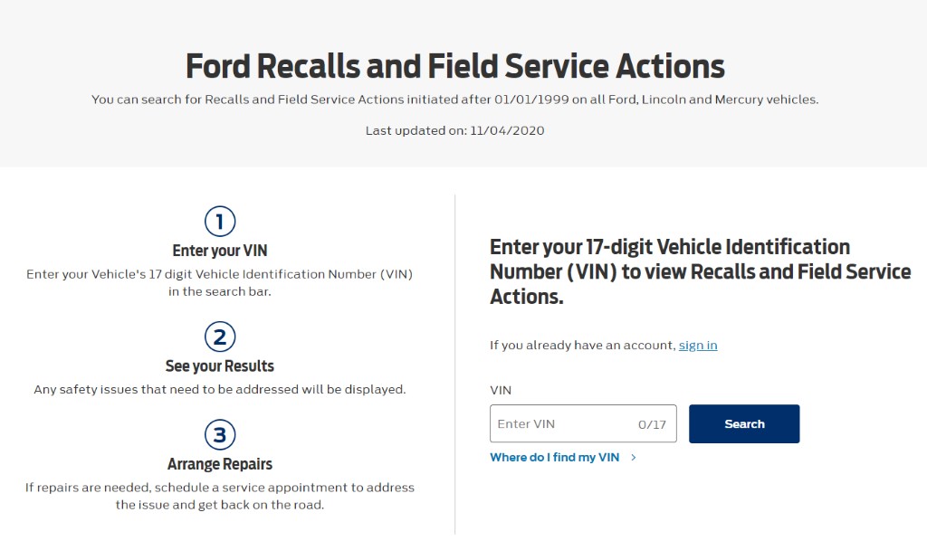Click the service appointment description under step 3
The width and height of the screenshot is (927, 560).
[x=220, y=496]
